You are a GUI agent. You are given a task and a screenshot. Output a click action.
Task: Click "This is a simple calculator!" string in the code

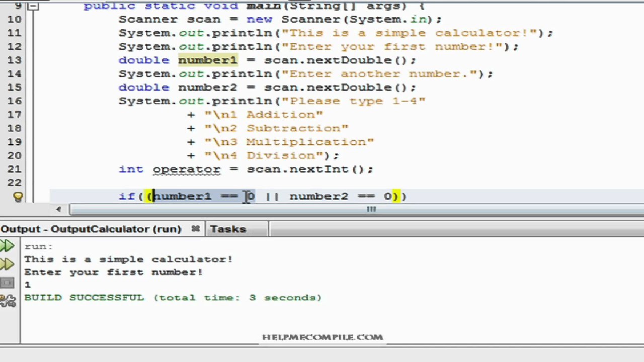409,33
